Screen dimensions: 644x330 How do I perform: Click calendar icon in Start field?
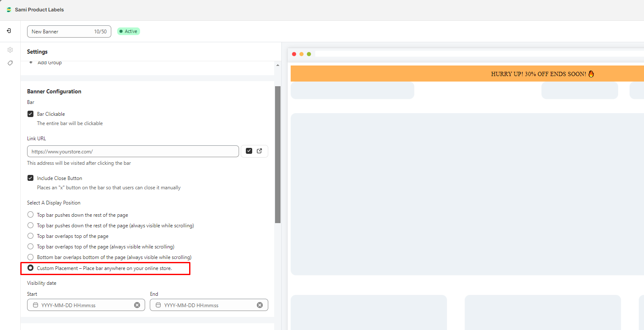click(36, 305)
